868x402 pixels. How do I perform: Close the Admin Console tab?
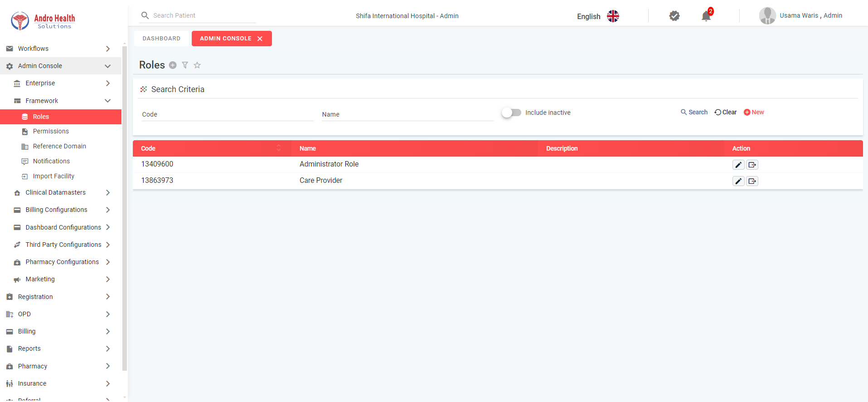click(x=260, y=39)
